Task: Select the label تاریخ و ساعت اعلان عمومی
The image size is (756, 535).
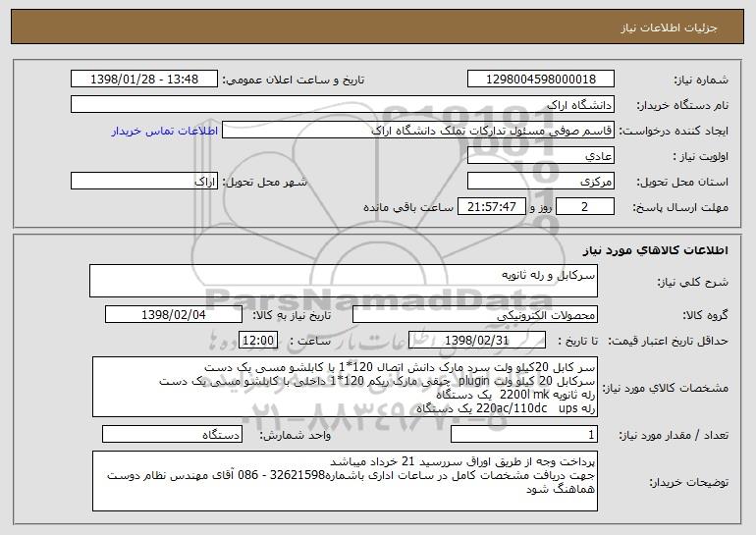Action: [294, 80]
